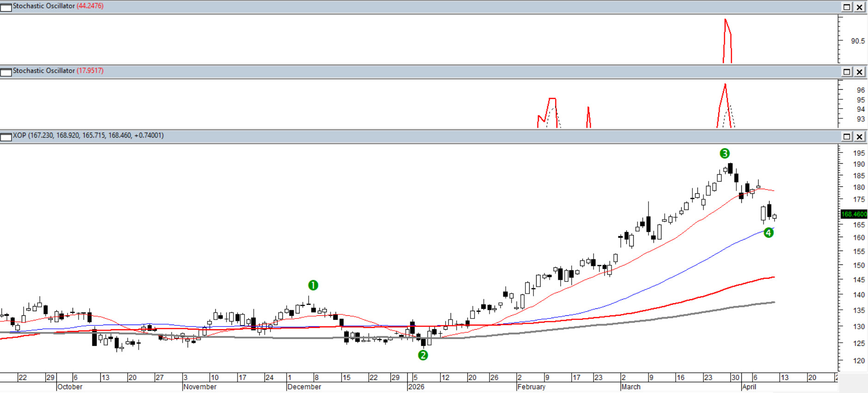Click the February label on the date axis
868x393 pixels.
532,387
